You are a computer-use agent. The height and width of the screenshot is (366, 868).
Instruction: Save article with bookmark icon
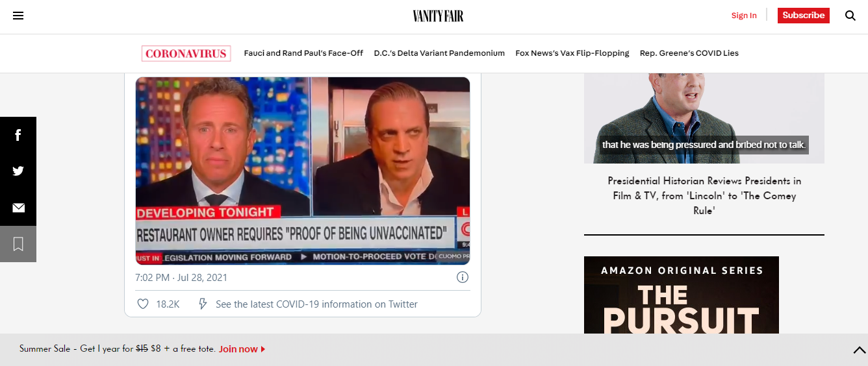[x=18, y=244]
